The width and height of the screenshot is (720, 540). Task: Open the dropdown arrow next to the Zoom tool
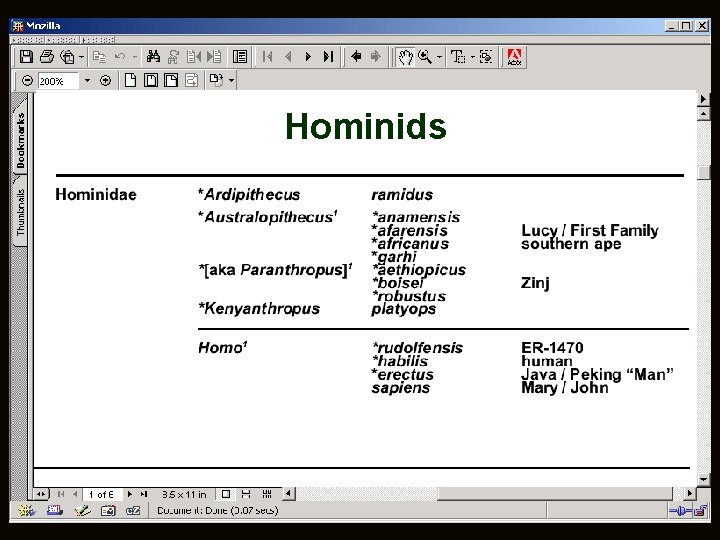point(439,57)
